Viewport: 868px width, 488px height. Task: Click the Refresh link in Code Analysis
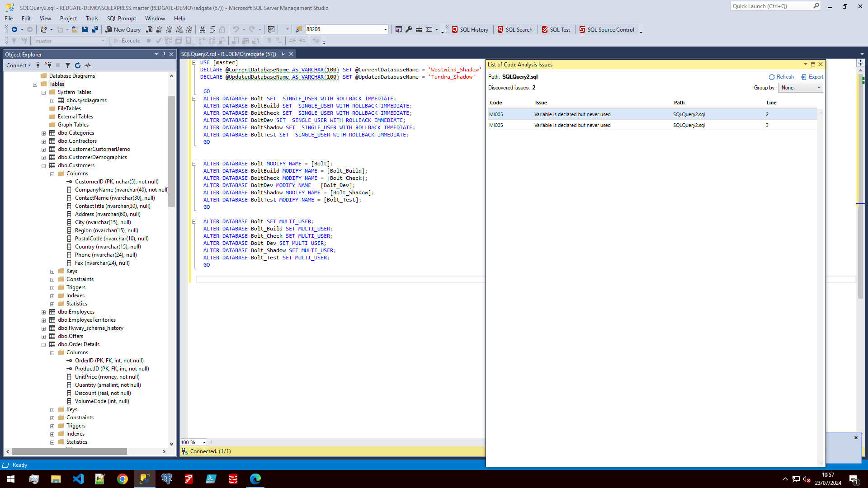point(781,77)
